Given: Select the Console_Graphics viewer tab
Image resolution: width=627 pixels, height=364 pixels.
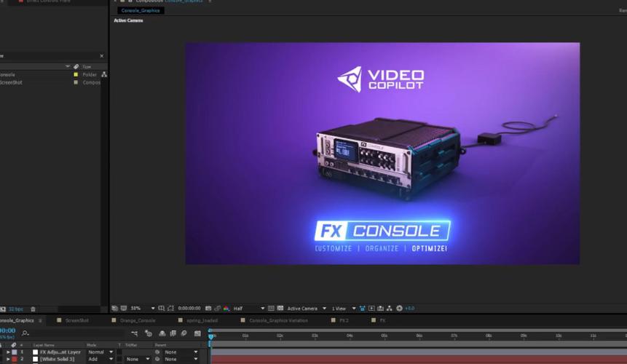Looking at the screenshot, I should point(141,10).
